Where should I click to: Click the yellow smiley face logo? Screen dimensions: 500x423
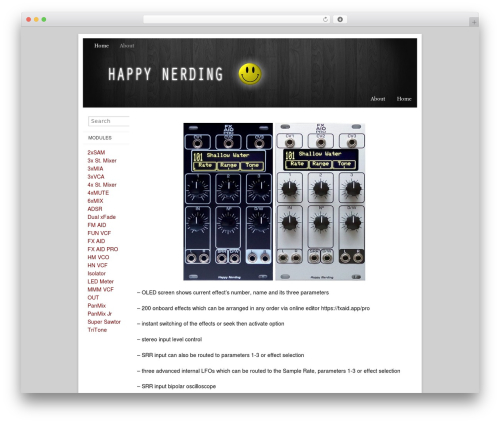250,74
